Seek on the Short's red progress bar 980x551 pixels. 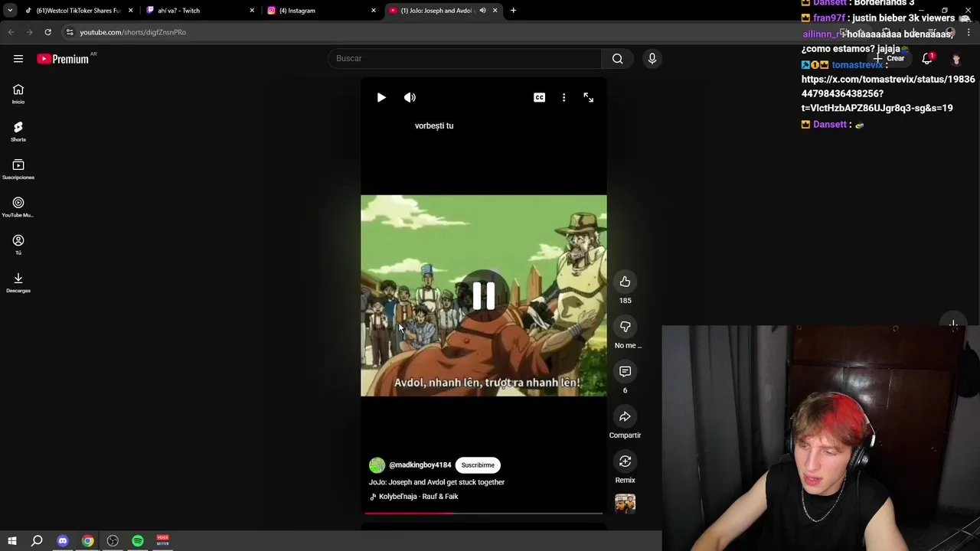coord(484,514)
